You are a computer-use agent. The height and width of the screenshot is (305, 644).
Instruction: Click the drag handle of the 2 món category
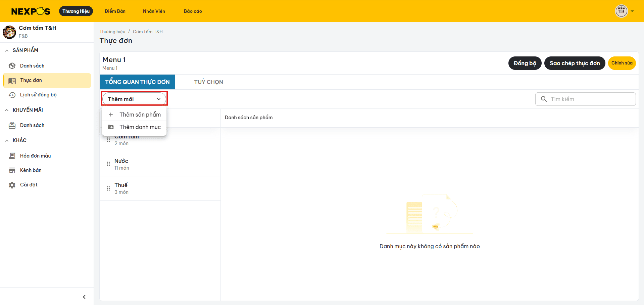108,140
